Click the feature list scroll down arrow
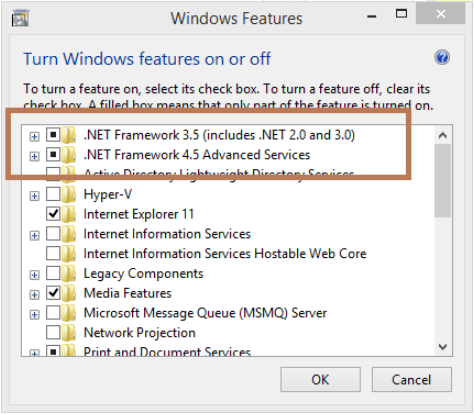The width and height of the screenshot is (474, 415). coord(443,347)
